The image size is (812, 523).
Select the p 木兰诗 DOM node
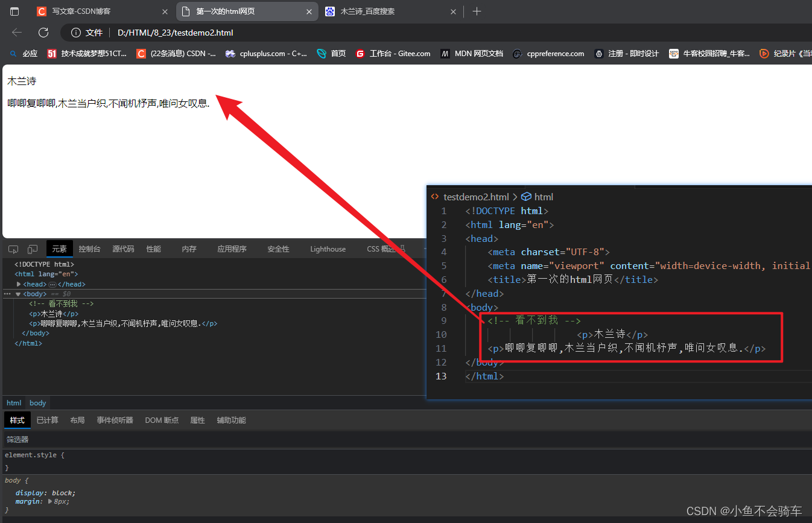coord(53,314)
